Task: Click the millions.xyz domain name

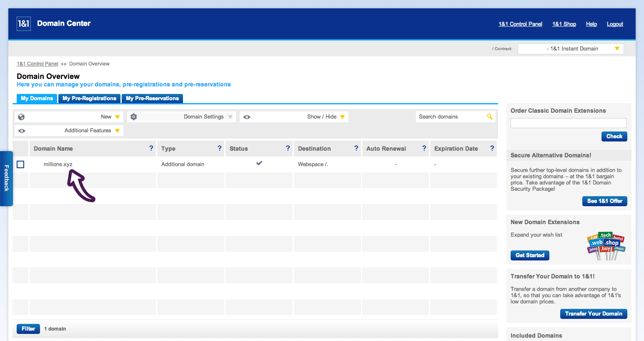Action: coord(58,164)
